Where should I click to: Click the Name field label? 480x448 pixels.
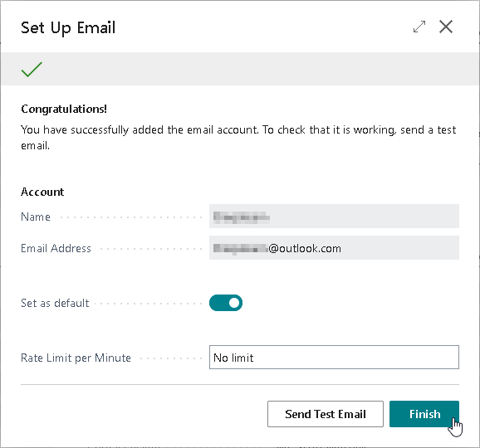(36, 217)
